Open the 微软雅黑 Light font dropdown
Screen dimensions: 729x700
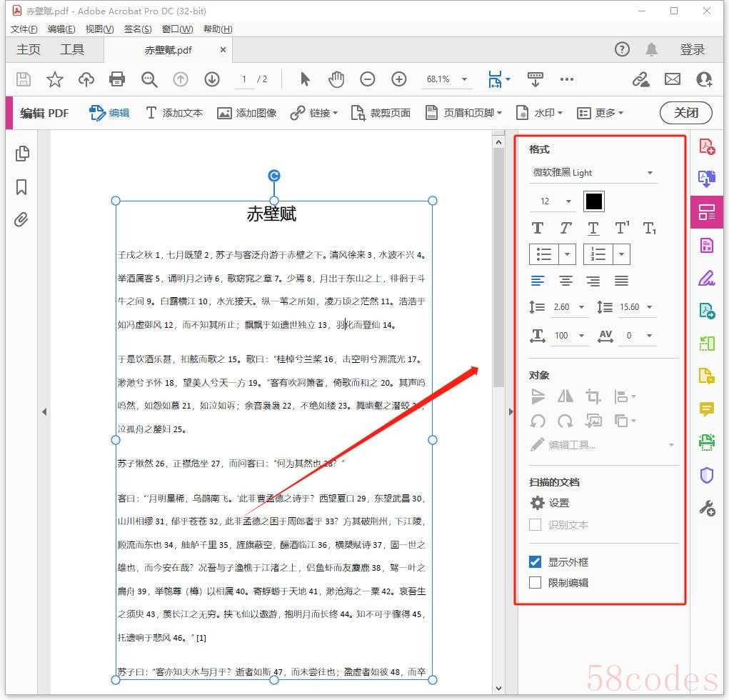coord(593,173)
